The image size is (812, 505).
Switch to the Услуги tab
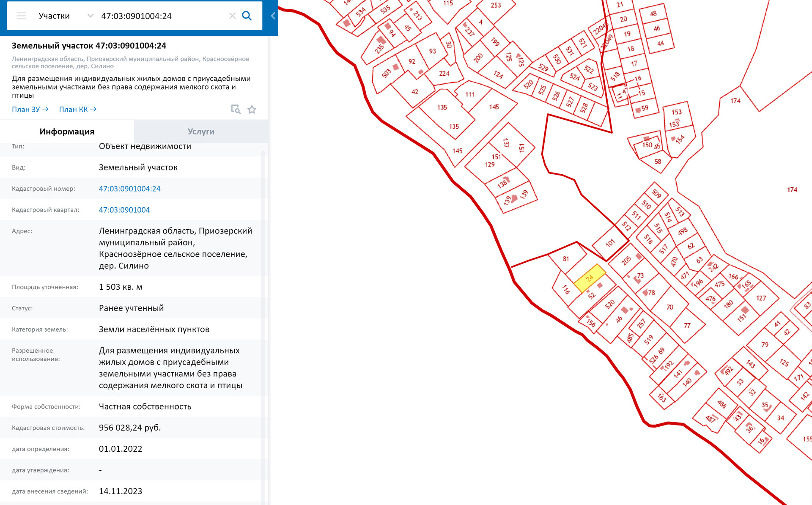pyautogui.click(x=201, y=132)
